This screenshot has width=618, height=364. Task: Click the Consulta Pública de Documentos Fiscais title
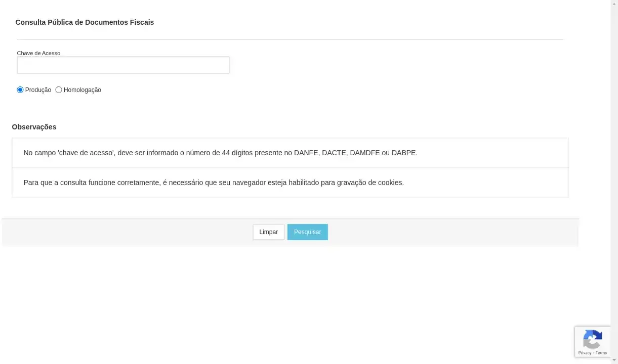coord(85,22)
